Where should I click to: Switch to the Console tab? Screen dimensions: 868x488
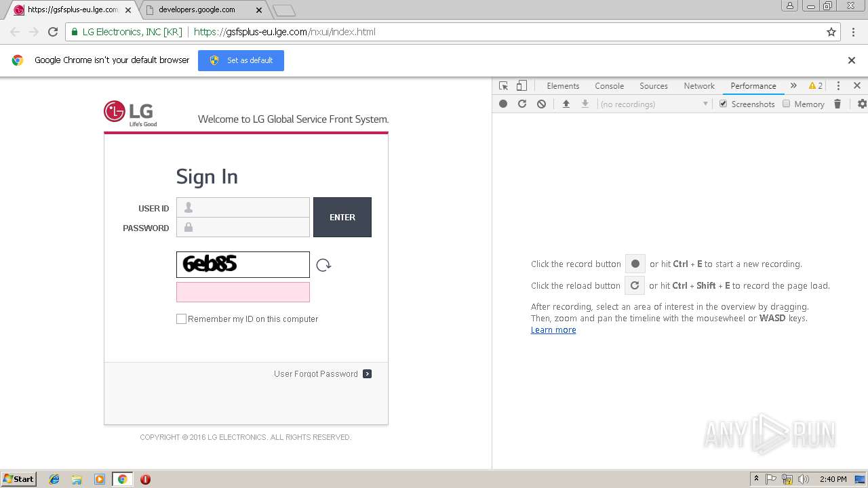[609, 86]
